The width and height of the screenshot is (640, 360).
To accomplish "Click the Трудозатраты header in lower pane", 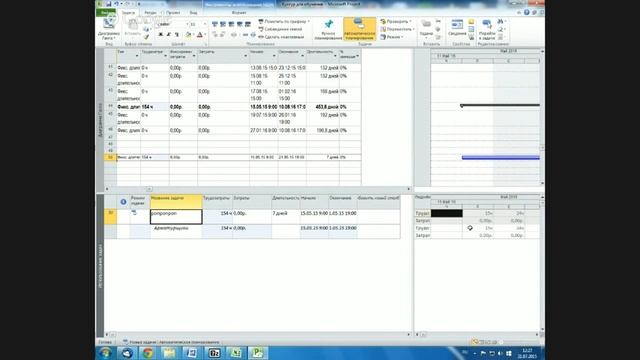I will click(218, 202).
